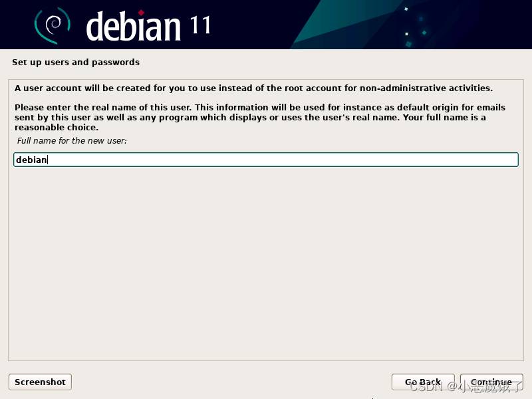Click the 'Set up users and passwords' heading
The height and width of the screenshot is (399, 532).
[76, 62]
